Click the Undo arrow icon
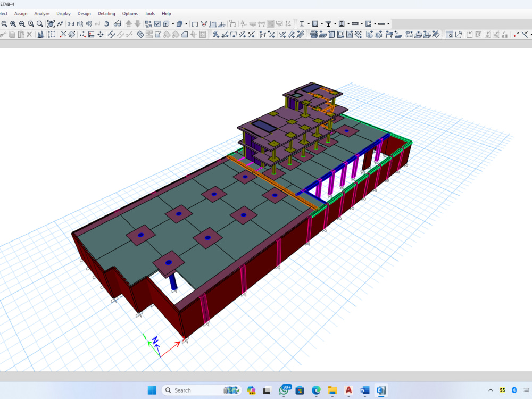Viewport: 532px width, 399px height. [106, 23]
